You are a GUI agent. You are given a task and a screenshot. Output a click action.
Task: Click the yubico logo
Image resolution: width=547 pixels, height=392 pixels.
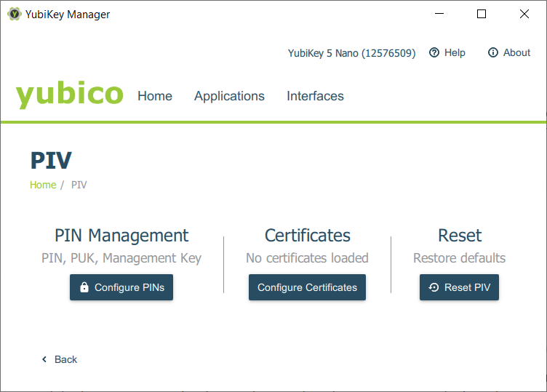pos(70,95)
